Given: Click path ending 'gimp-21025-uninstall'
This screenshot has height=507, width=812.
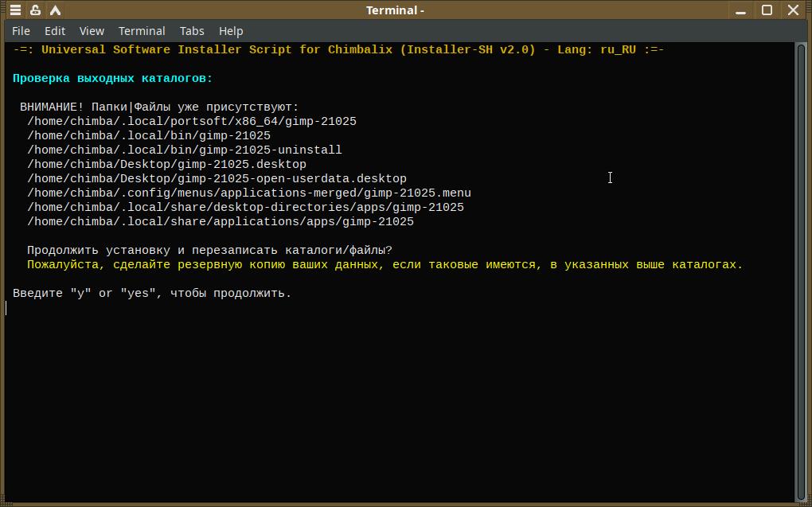Looking at the screenshot, I should point(185,150).
